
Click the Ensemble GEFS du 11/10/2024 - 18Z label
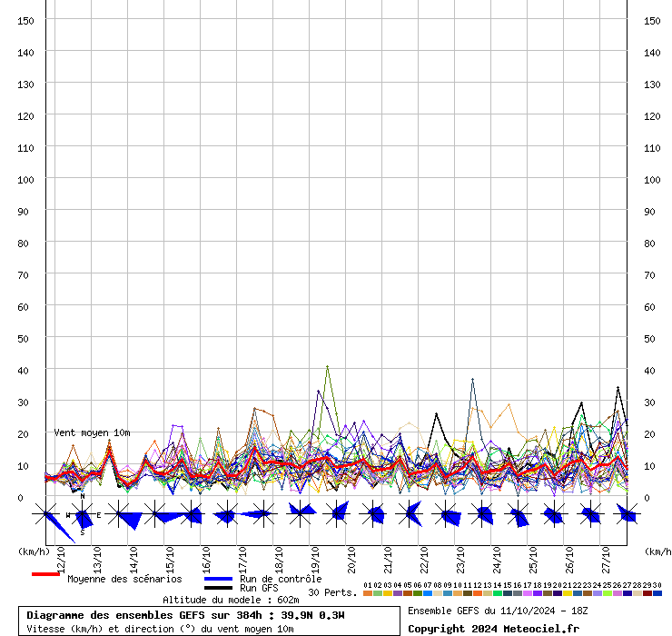[498, 611]
